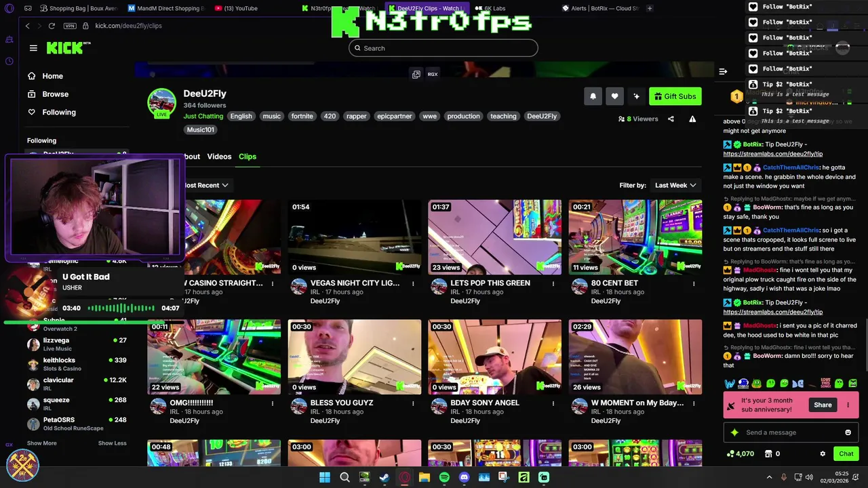
Task: Open options for W MOMENT on My Bday clip
Action: pyautogui.click(x=694, y=403)
